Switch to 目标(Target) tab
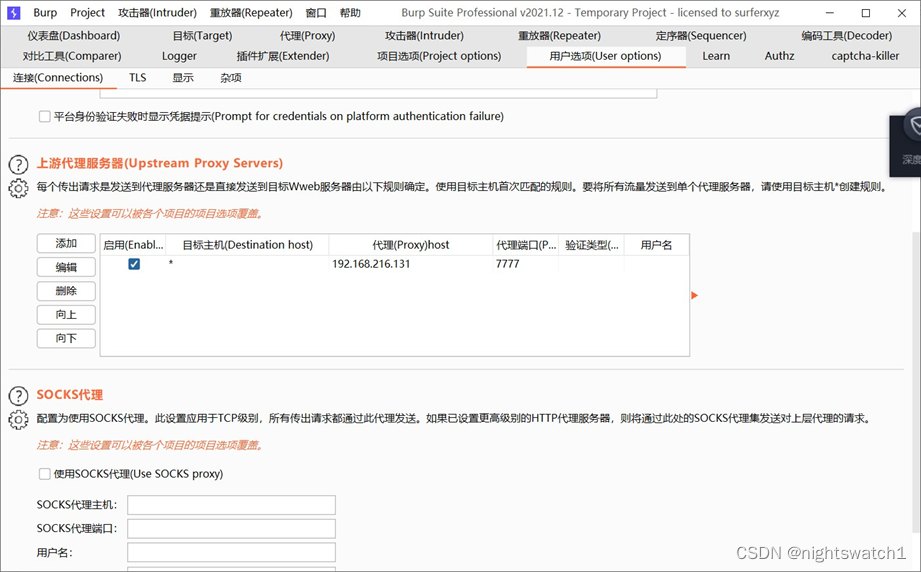 (203, 36)
